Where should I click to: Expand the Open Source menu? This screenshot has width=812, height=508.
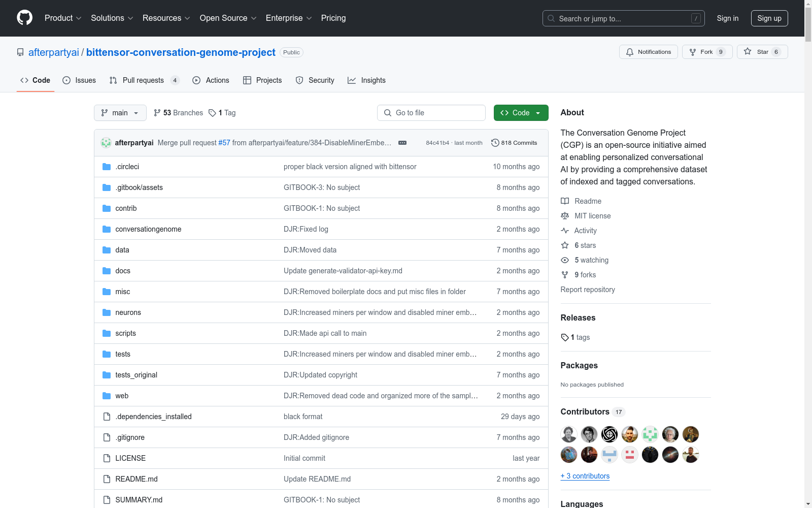point(228,18)
